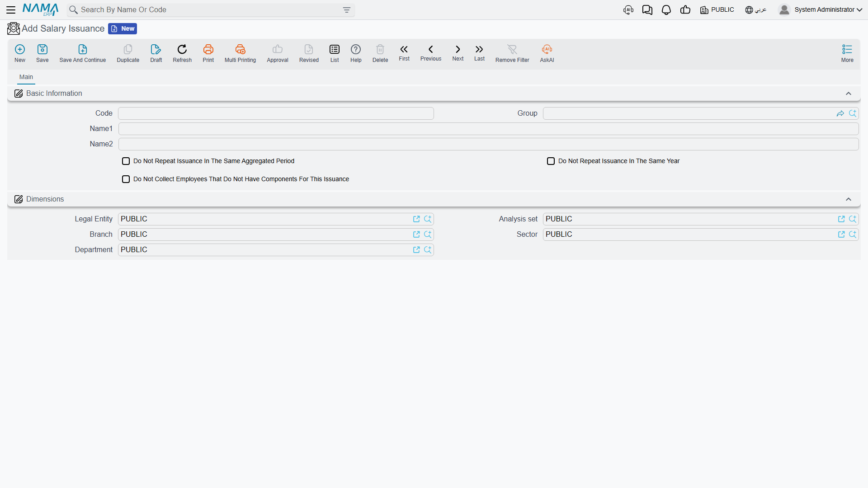Click the New status badge
The height and width of the screenshot is (488, 868).
click(x=123, y=29)
